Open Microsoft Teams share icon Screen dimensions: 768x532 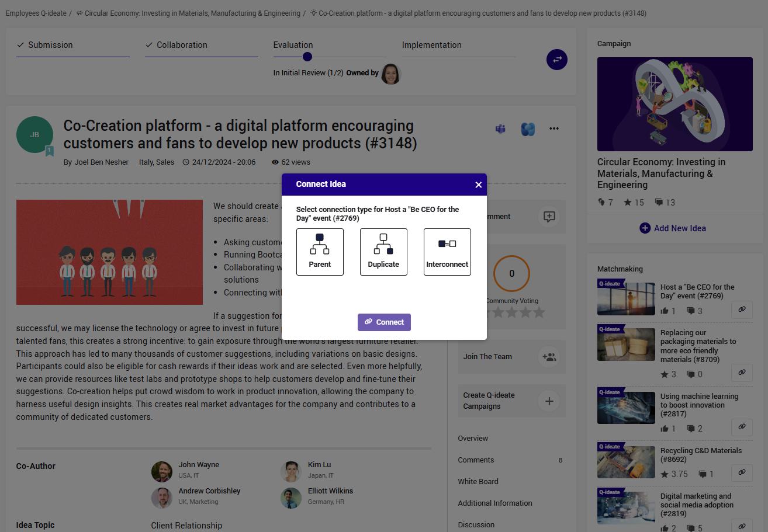pyautogui.click(x=500, y=129)
